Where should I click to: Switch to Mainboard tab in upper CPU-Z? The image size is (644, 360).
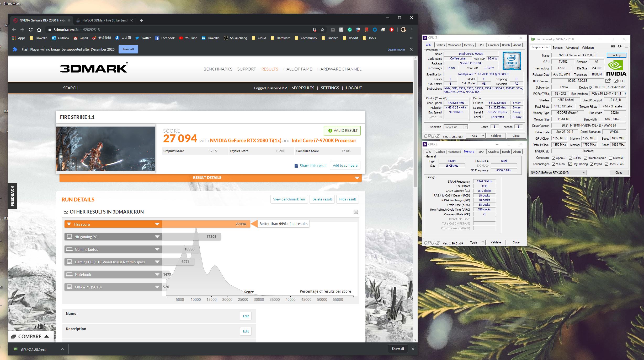[454, 45]
